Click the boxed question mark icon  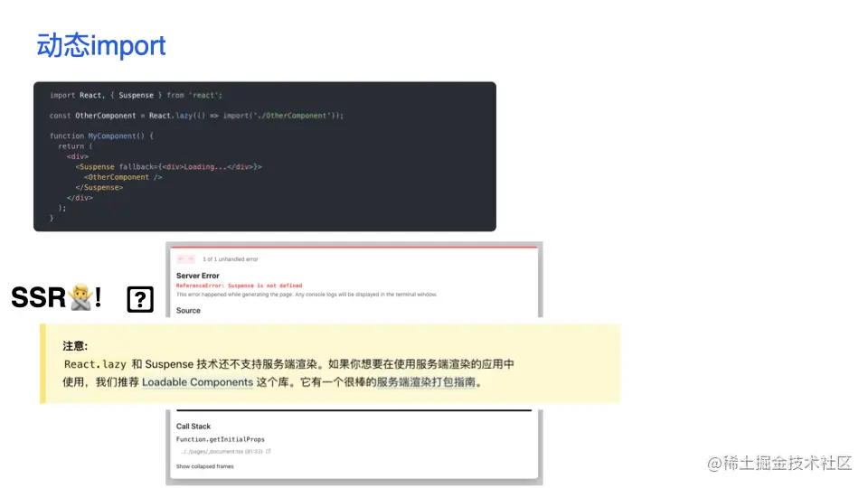(140, 299)
